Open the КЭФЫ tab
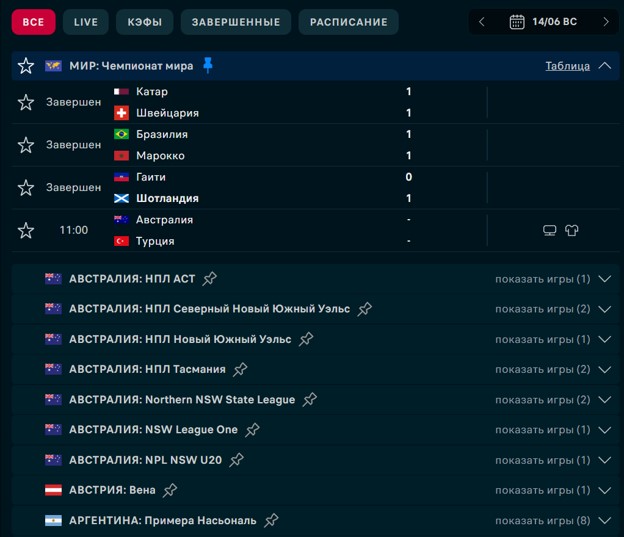 144,22
